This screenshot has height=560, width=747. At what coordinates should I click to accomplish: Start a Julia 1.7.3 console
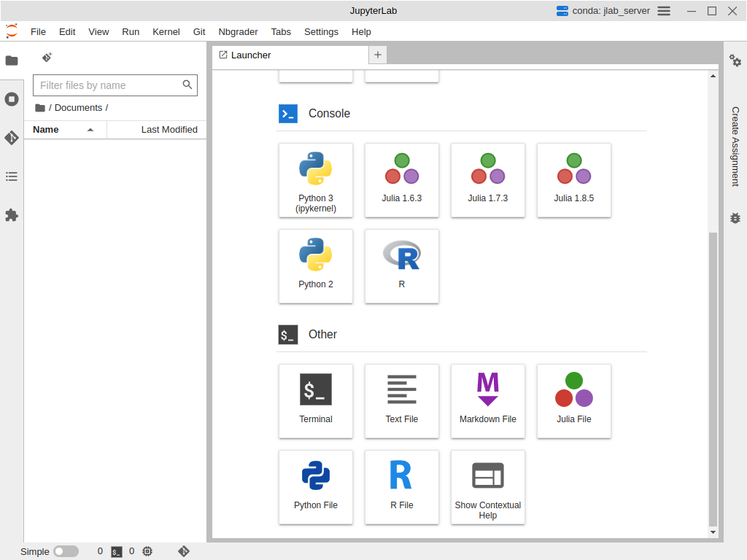(488, 180)
